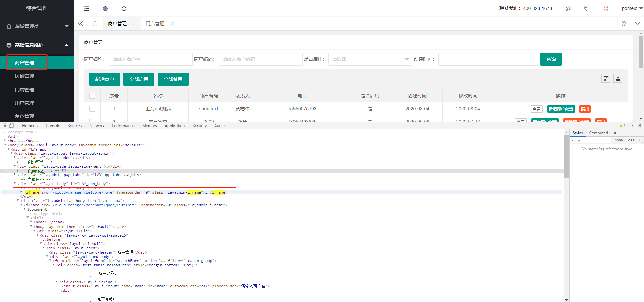Click 新增商户配置 for 上海dnt测试 row
Image resolution: width=644 pixels, height=302 pixels.
click(x=561, y=109)
